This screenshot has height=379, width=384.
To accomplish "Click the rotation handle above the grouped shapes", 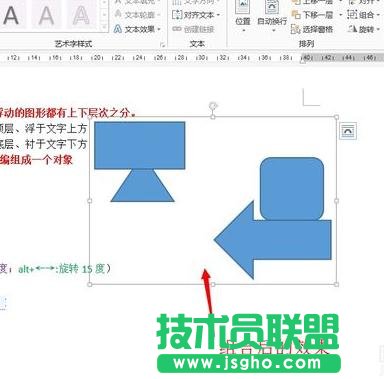I will click(x=213, y=106).
